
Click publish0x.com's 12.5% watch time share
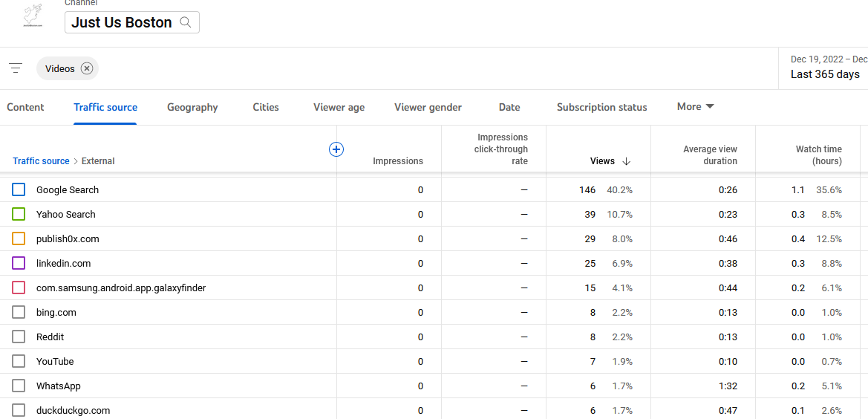829,239
